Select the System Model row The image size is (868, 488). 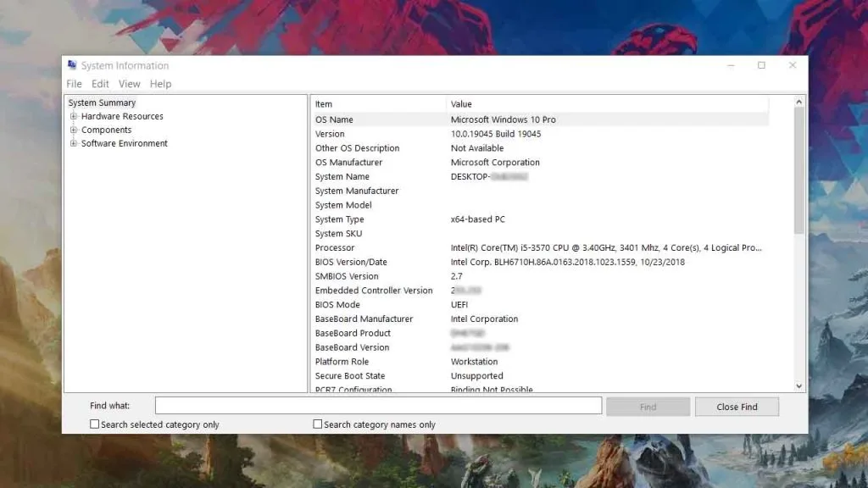[x=542, y=205]
